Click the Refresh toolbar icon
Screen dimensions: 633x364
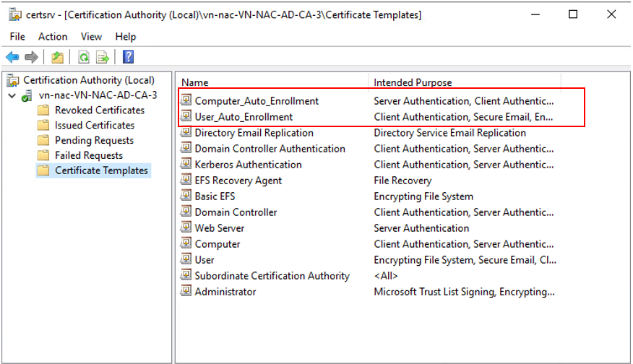(x=84, y=57)
